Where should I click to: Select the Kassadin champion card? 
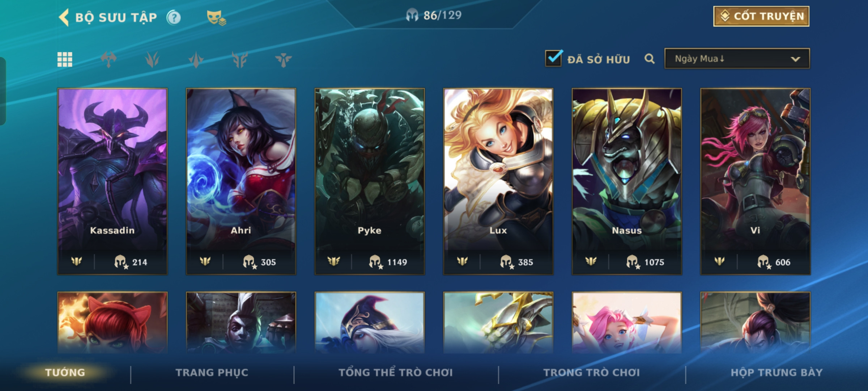112,181
